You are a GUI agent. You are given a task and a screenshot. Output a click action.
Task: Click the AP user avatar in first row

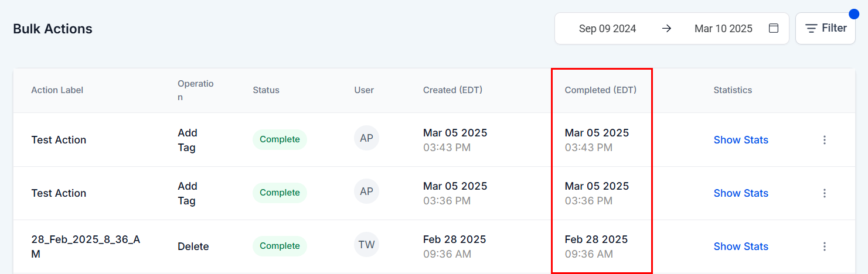tap(366, 139)
